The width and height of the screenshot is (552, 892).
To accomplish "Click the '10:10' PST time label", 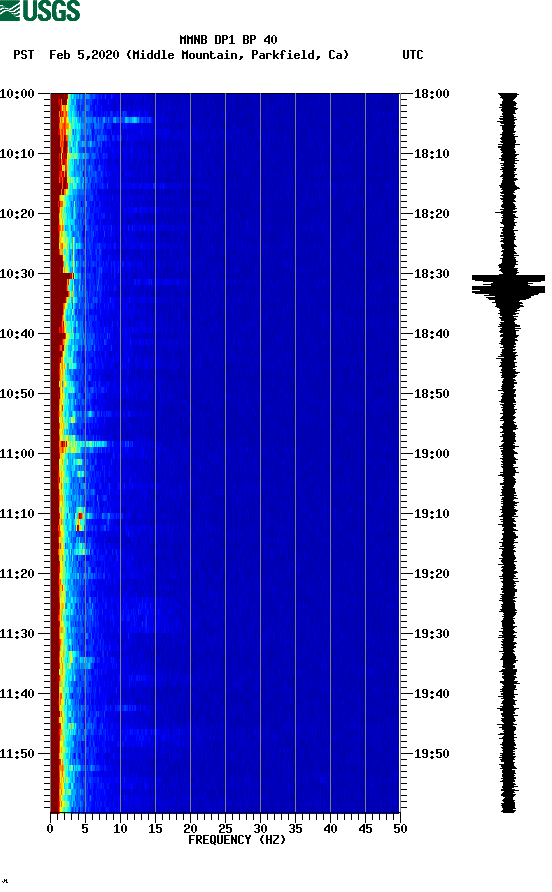I will click(x=17, y=154).
